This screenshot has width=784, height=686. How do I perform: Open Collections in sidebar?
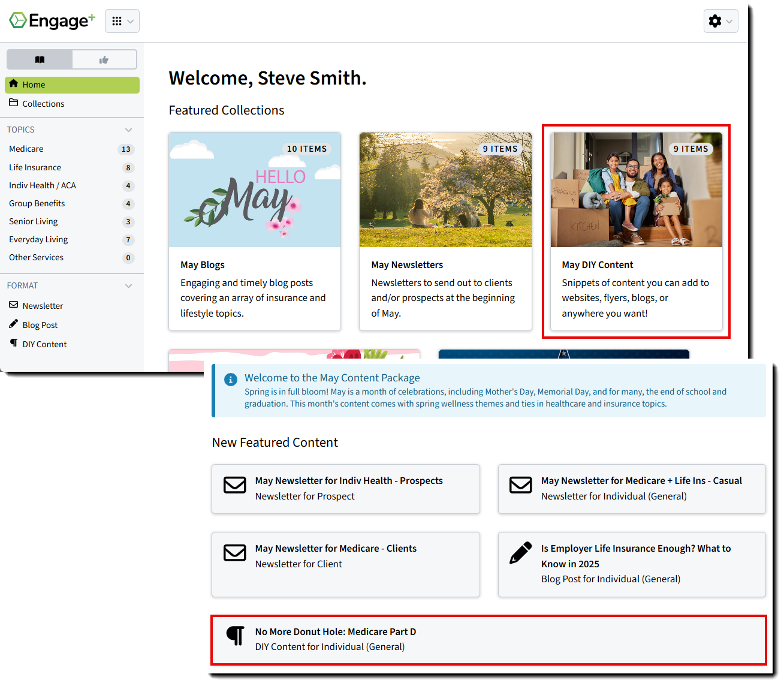coord(72,104)
